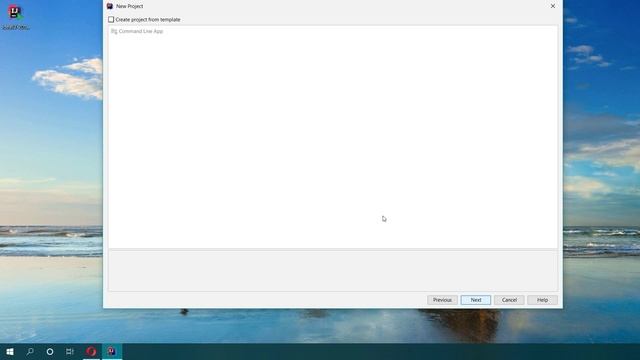Screen dimensions: 640x360
Task: Open the IntelliJ IDEA desktop shortcut
Action: point(15,17)
